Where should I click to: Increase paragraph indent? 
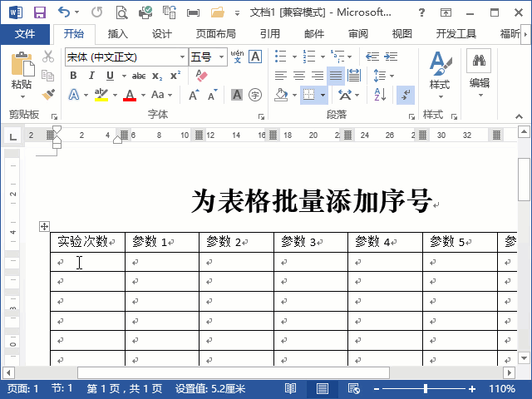391,57
